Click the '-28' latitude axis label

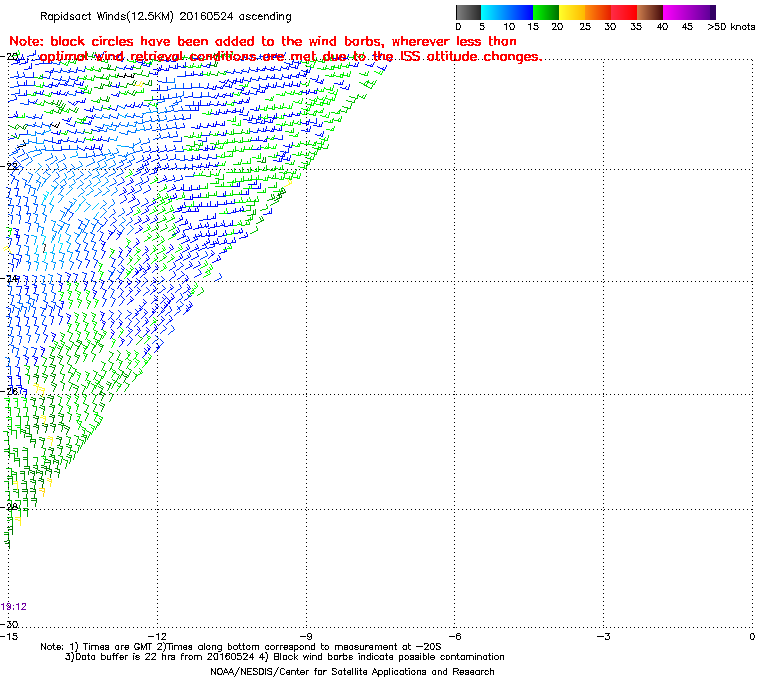pos(10,507)
